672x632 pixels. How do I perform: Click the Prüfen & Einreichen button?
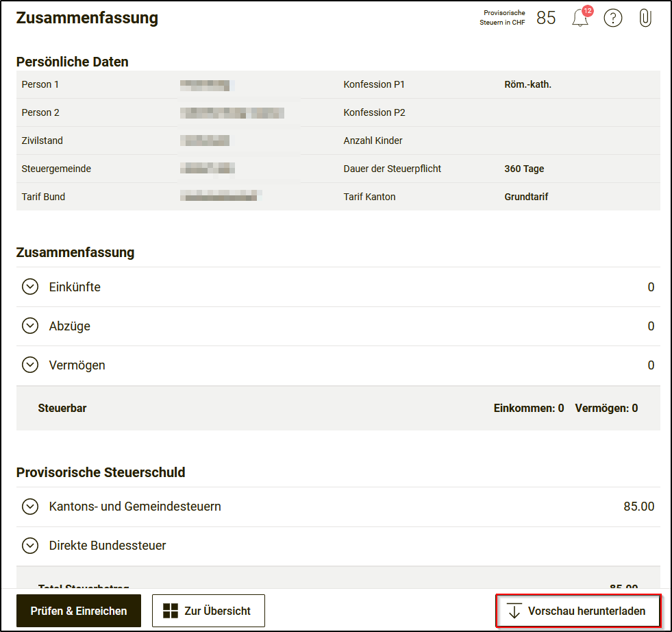78,611
